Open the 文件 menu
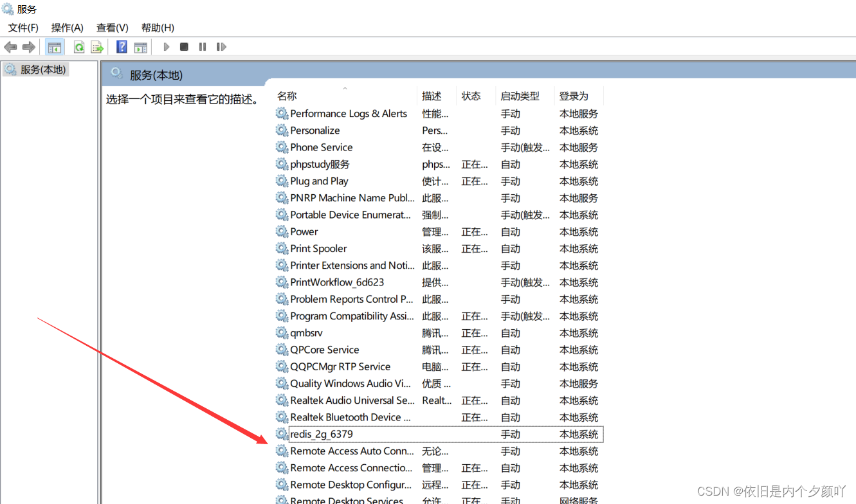Image resolution: width=856 pixels, height=504 pixels. point(23,28)
